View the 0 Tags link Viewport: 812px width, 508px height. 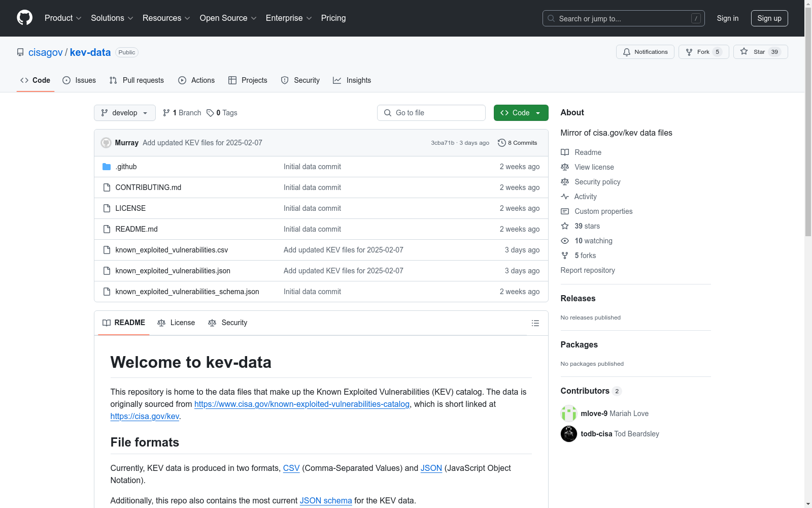click(222, 113)
